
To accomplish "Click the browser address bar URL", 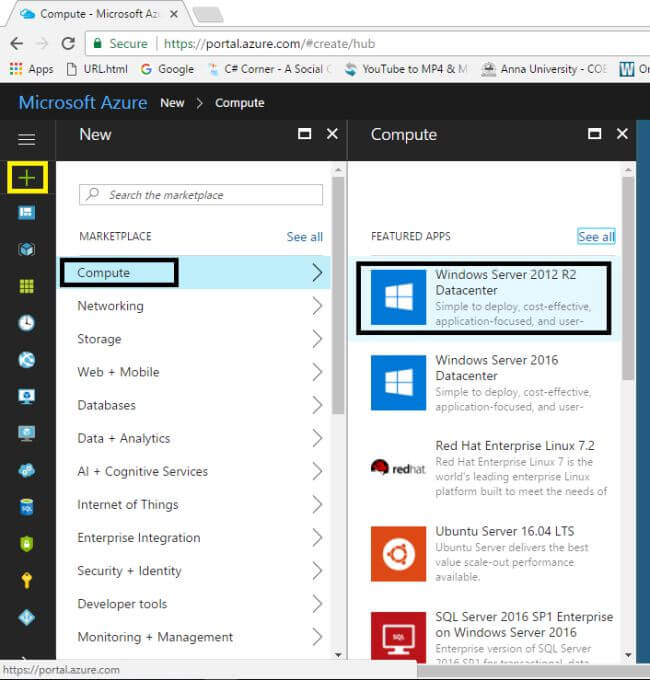I will [269, 43].
